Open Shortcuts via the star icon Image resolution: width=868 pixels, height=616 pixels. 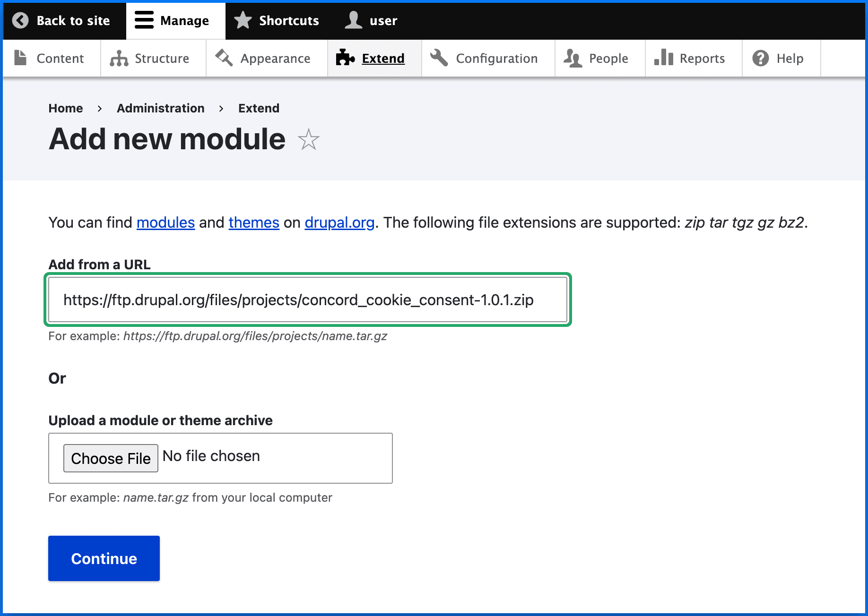click(243, 20)
